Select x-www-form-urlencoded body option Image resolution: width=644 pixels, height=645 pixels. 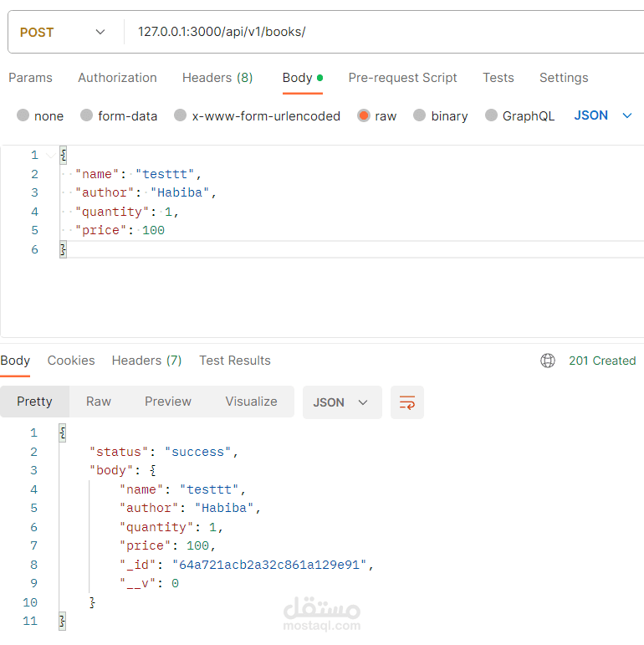click(180, 116)
